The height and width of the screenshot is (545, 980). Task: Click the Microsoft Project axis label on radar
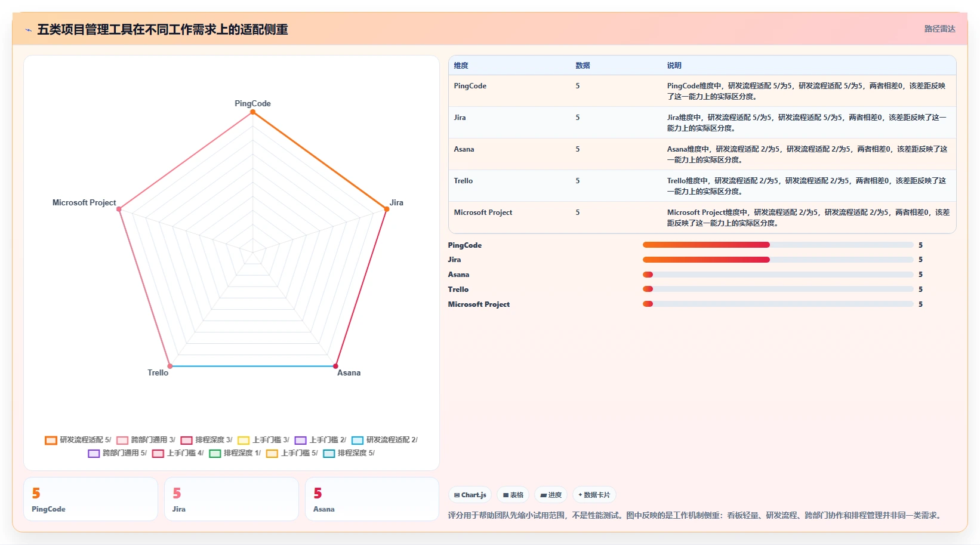pos(84,202)
